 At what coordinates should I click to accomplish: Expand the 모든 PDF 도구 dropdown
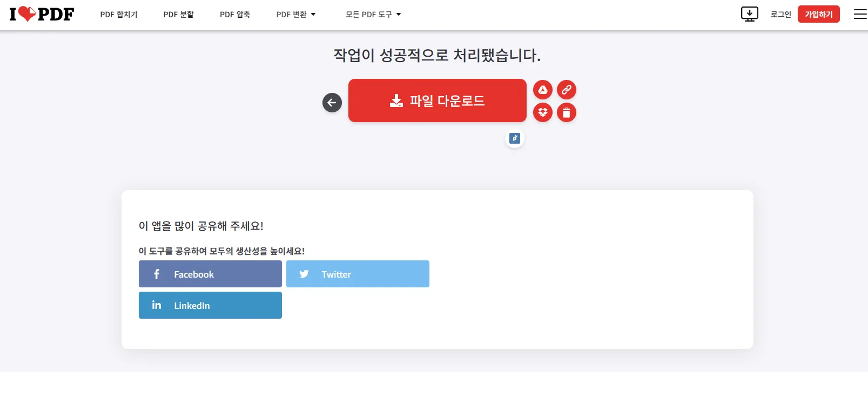tap(373, 15)
